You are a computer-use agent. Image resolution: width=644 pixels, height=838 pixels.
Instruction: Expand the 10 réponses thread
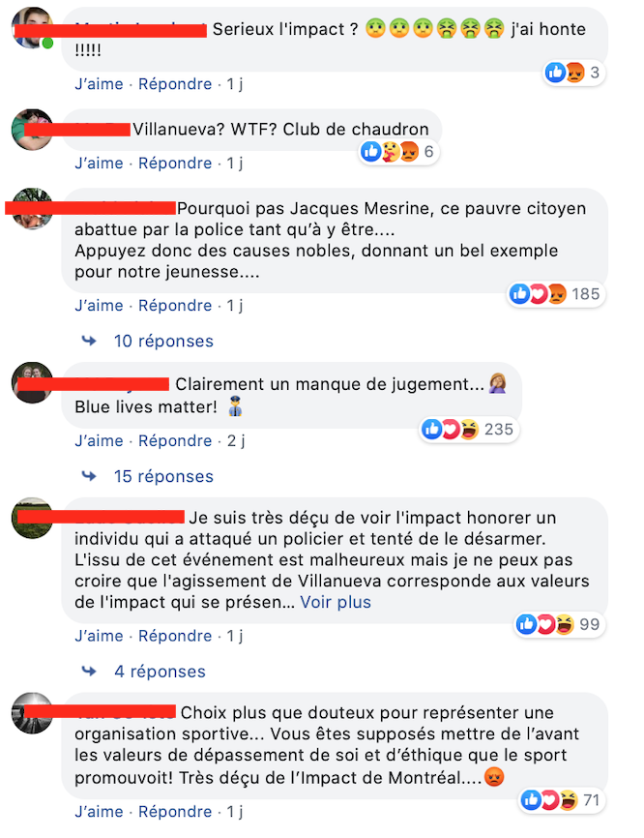click(x=163, y=341)
